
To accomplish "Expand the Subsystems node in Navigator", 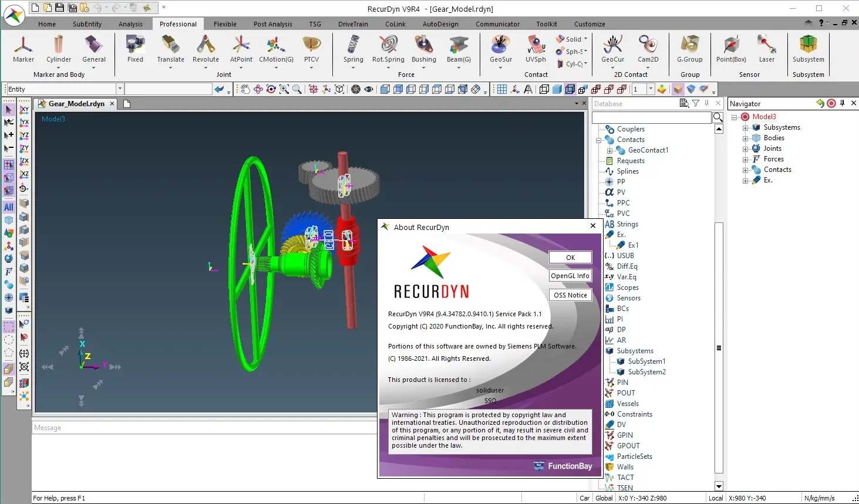I will tap(745, 128).
